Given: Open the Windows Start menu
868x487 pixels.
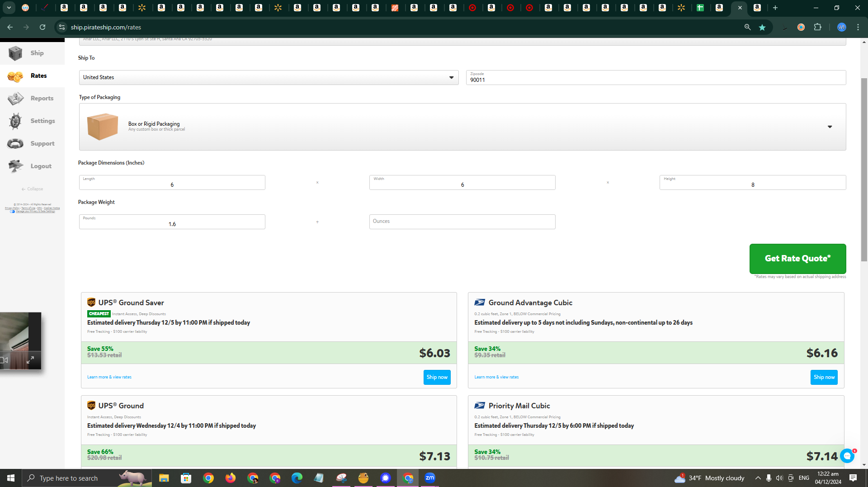Looking at the screenshot, I should pos(11,478).
